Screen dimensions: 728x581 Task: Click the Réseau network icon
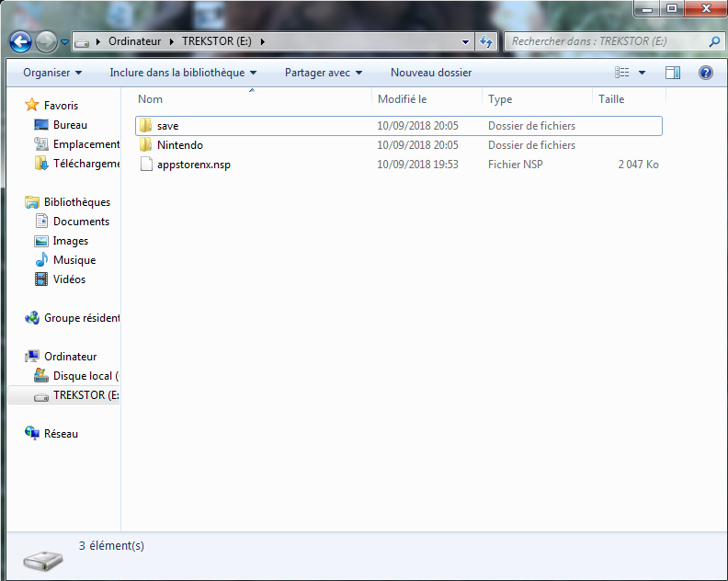31,433
